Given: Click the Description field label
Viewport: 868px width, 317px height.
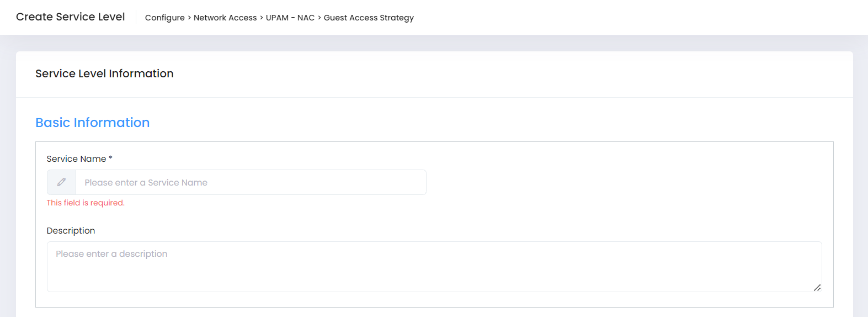Looking at the screenshot, I should coord(71,231).
